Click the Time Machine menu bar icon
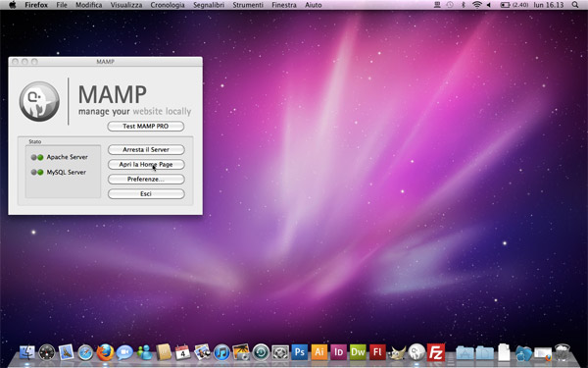The image size is (588, 368). [450, 5]
